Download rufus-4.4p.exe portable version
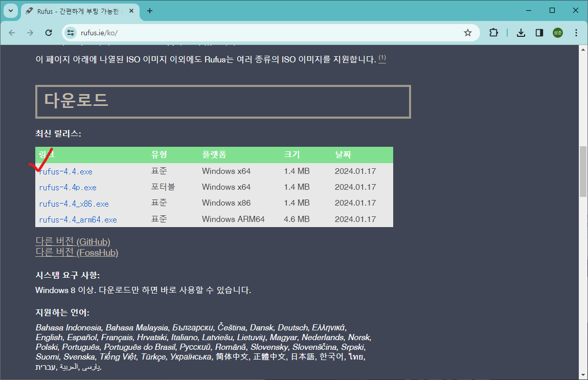The height and width of the screenshot is (380, 588). tap(68, 188)
